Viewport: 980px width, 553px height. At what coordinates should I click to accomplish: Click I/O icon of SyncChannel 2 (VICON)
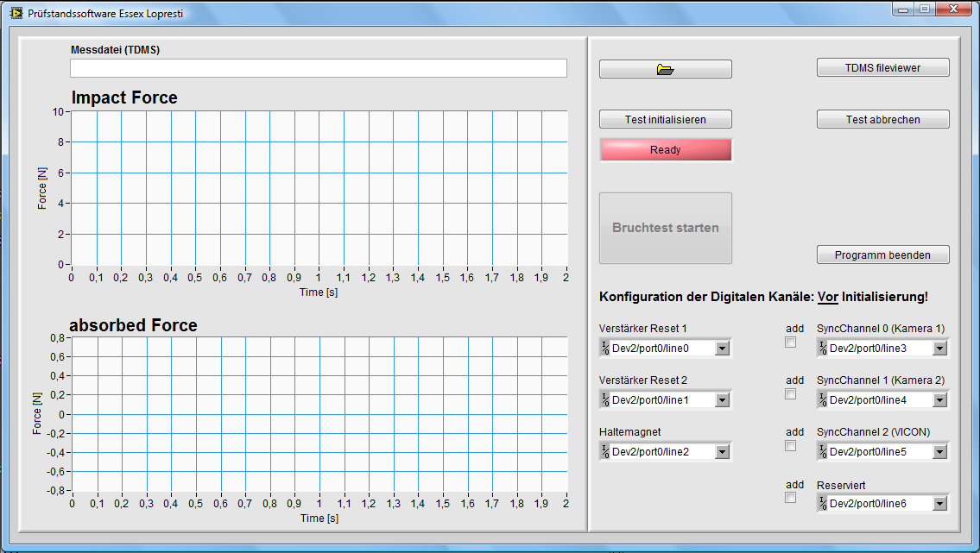(x=823, y=452)
